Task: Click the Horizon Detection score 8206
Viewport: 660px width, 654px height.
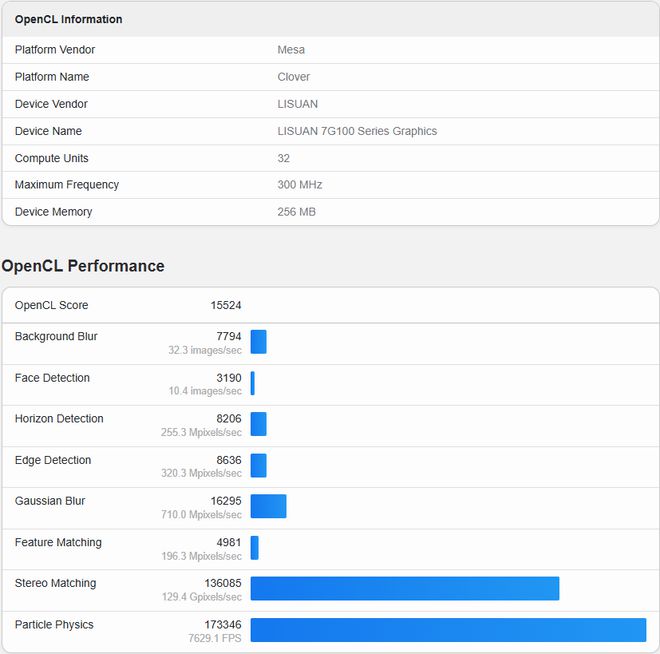Action: 228,419
